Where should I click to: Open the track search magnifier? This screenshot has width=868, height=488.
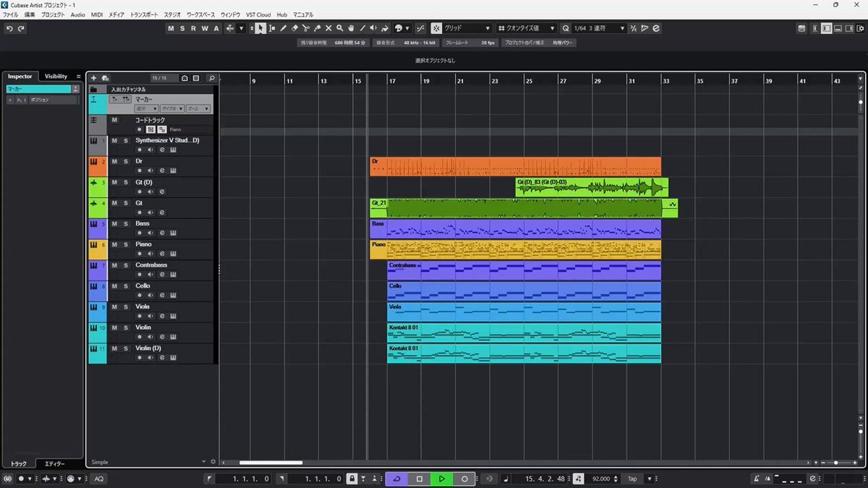click(211, 78)
